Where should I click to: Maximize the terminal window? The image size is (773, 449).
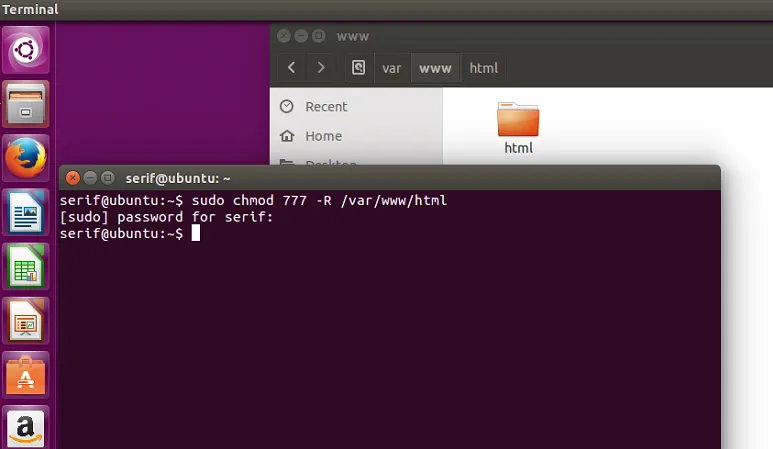point(107,177)
